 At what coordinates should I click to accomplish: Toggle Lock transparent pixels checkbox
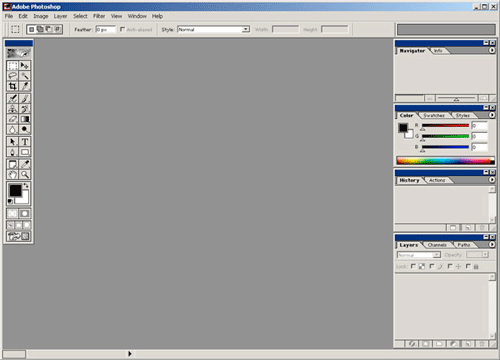coord(413,266)
